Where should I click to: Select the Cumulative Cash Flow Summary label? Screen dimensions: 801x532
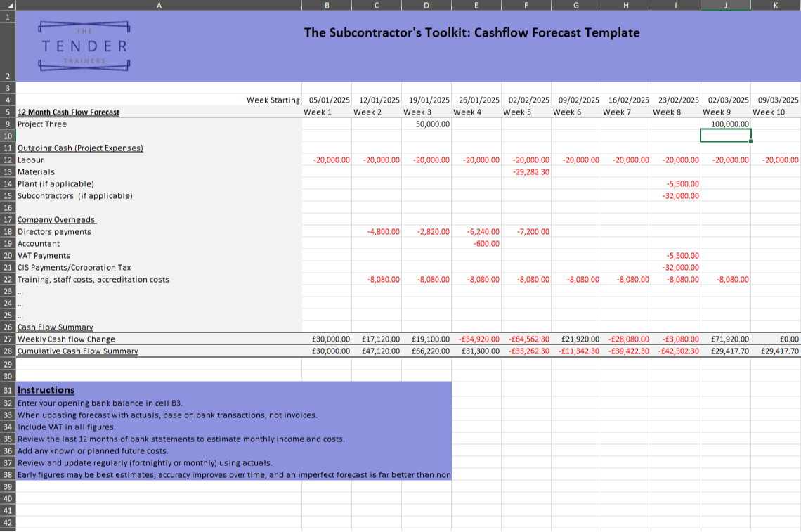click(x=77, y=351)
